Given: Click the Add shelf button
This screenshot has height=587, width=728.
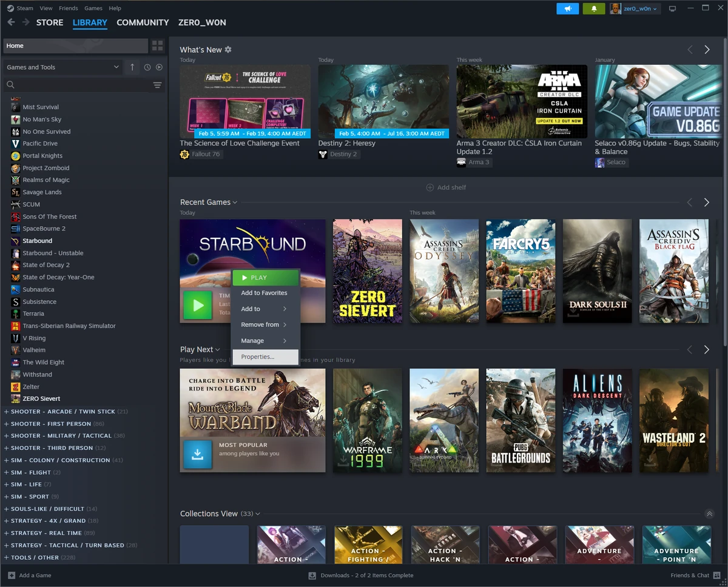Looking at the screenshot, I should click(x=447, y=187).
